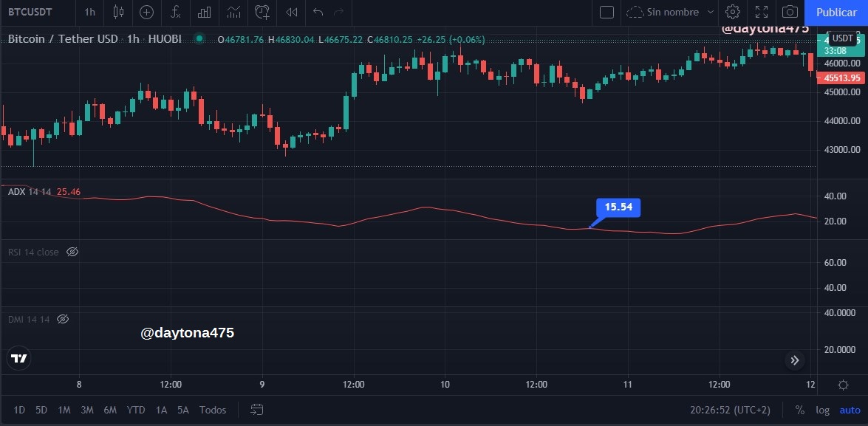Viewport: 868px width, 426px height.
Task: Show the hidden RSI 14 close indicator
Action: pos(72,252)
